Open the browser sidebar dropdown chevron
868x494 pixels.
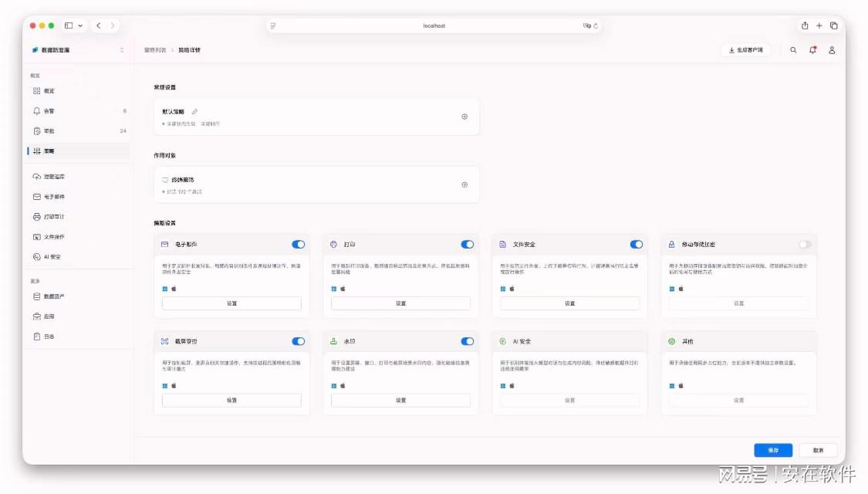pos(80,25)
